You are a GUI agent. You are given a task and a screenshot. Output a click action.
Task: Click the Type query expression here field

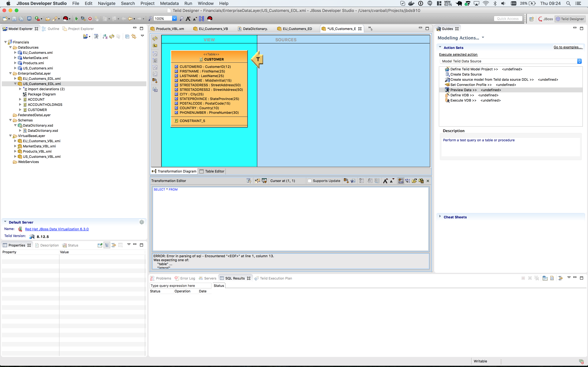pos(180,285)
